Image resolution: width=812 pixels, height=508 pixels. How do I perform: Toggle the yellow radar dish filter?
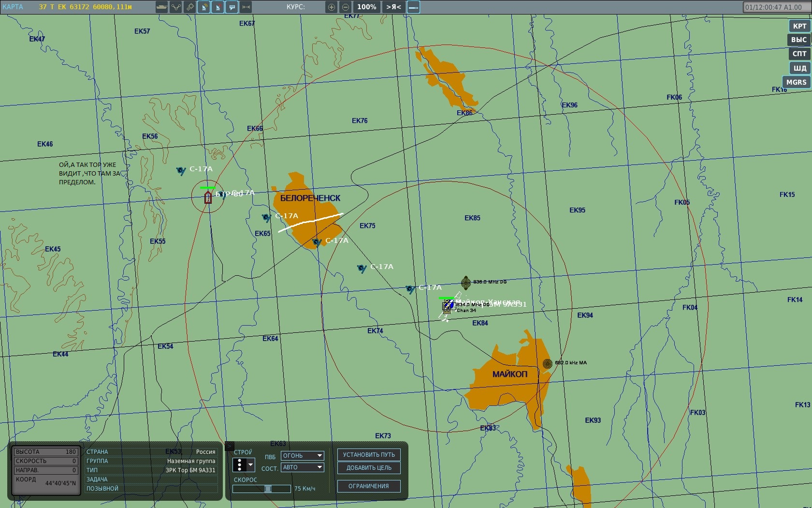click(x=204, y=7)
